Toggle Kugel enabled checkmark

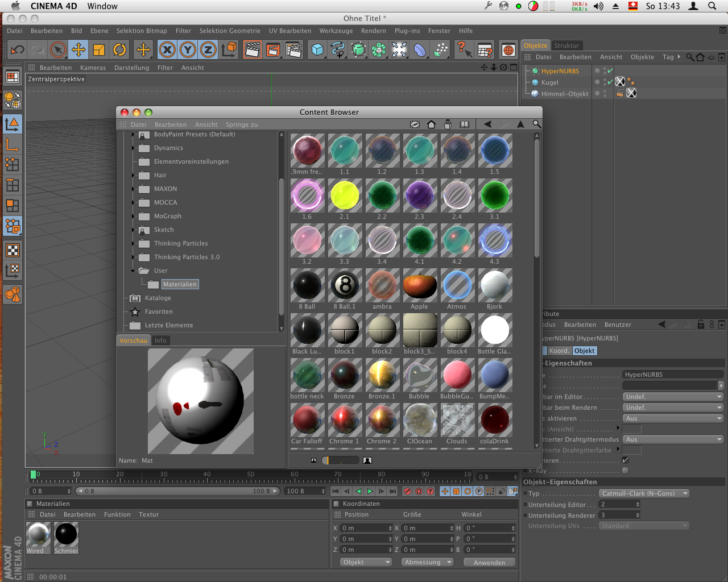[610, 82]
